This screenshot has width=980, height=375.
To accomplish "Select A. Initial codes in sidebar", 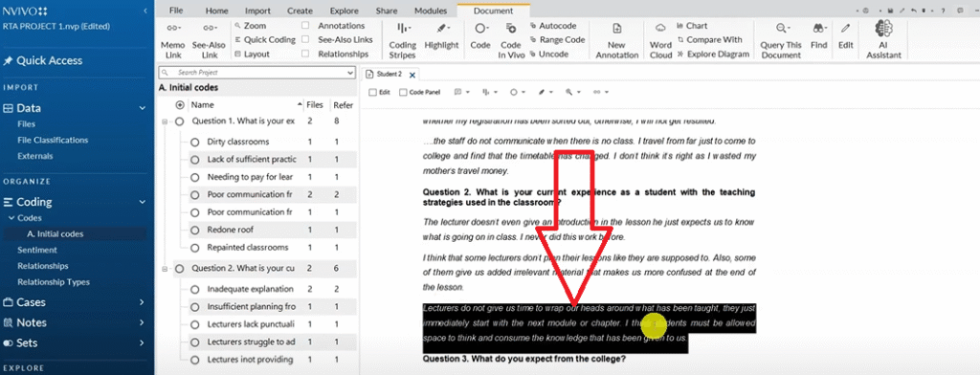I will tap(55, 233).
